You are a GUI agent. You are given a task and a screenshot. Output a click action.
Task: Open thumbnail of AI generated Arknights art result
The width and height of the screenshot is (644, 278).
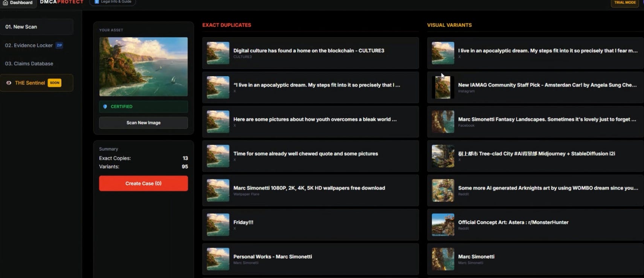(x=443, y=190)
